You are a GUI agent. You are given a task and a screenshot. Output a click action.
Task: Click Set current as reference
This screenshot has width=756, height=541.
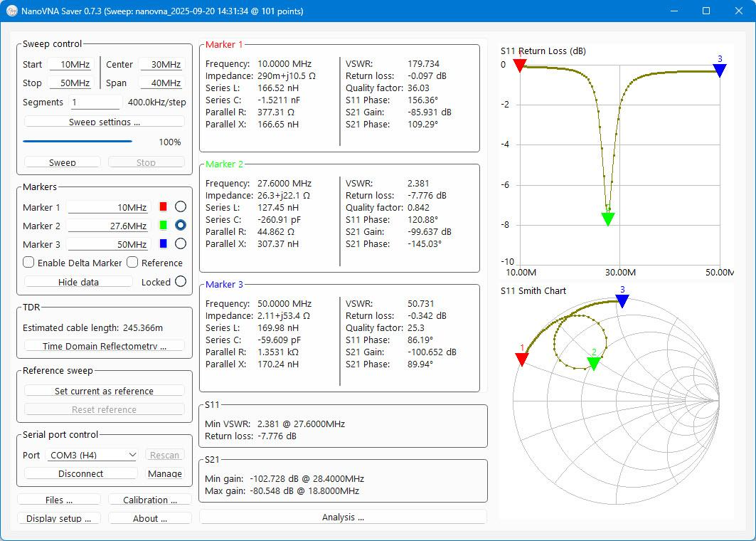pyautogui.click(x=104, y=391)
